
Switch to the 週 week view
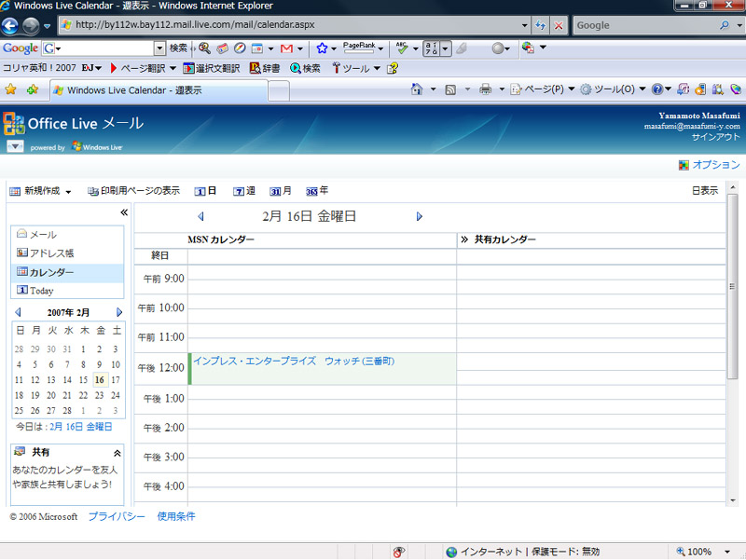pos(244,191)
